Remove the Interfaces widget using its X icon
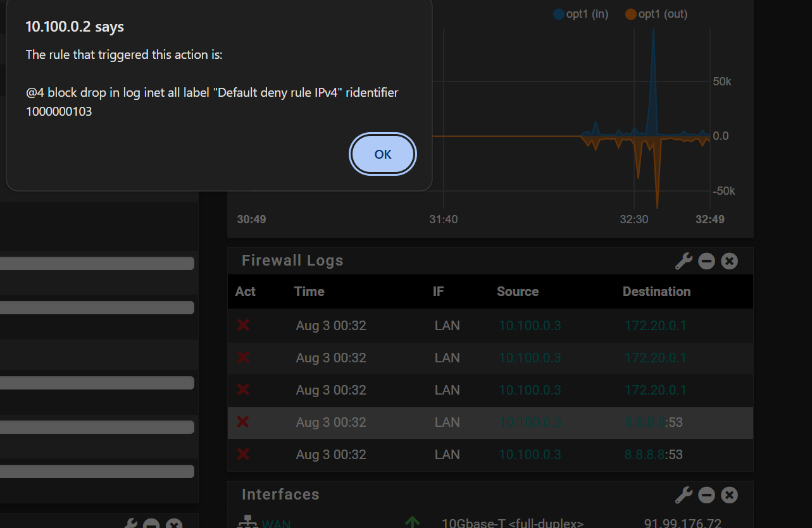The image size is (812, 528). pos(729,495)
